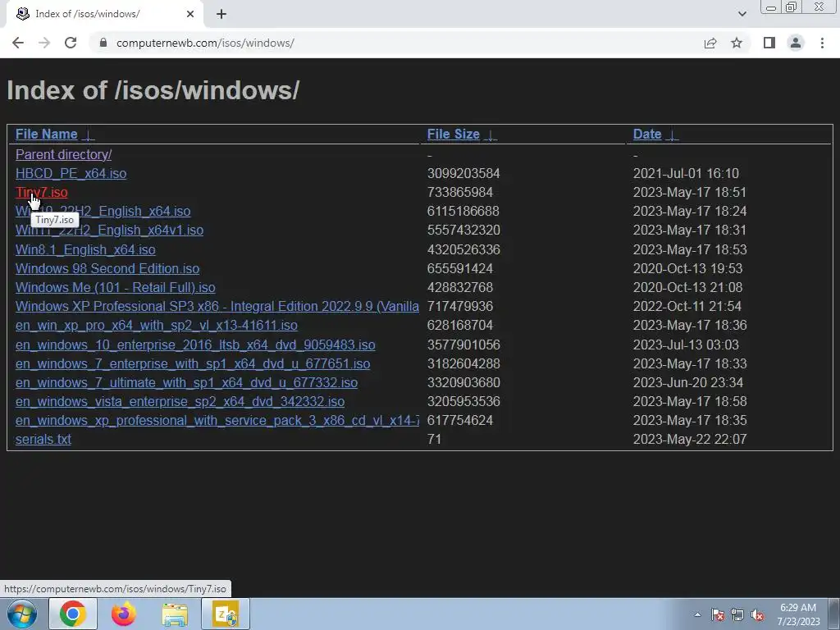Open the side panel icon
The width and height of the screenshot is (840, 630).
coord(769,43)
